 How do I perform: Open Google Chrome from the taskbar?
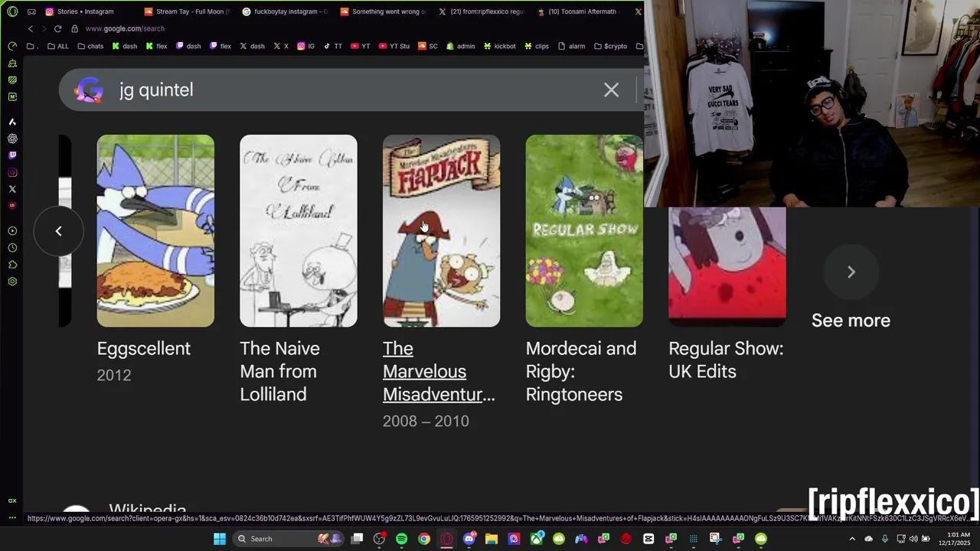tap(424, 539)
